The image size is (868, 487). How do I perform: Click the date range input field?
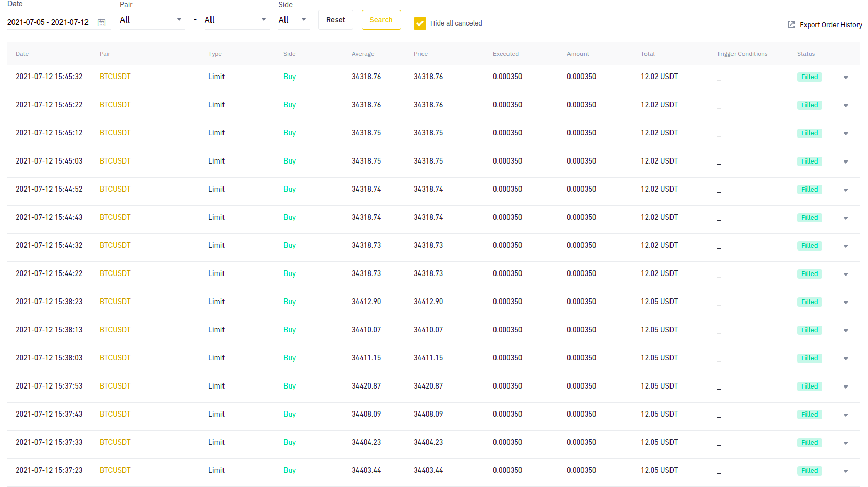tap(48, 22)
